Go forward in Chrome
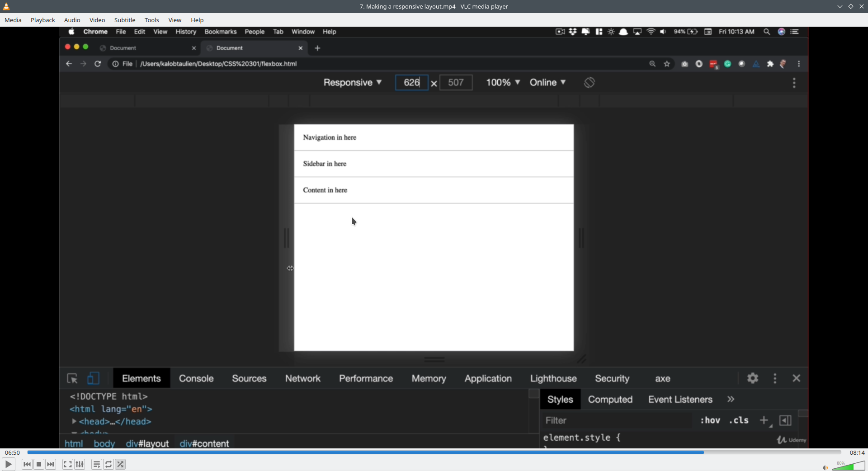This screenshot has height=471, width=868. point(83,64)
